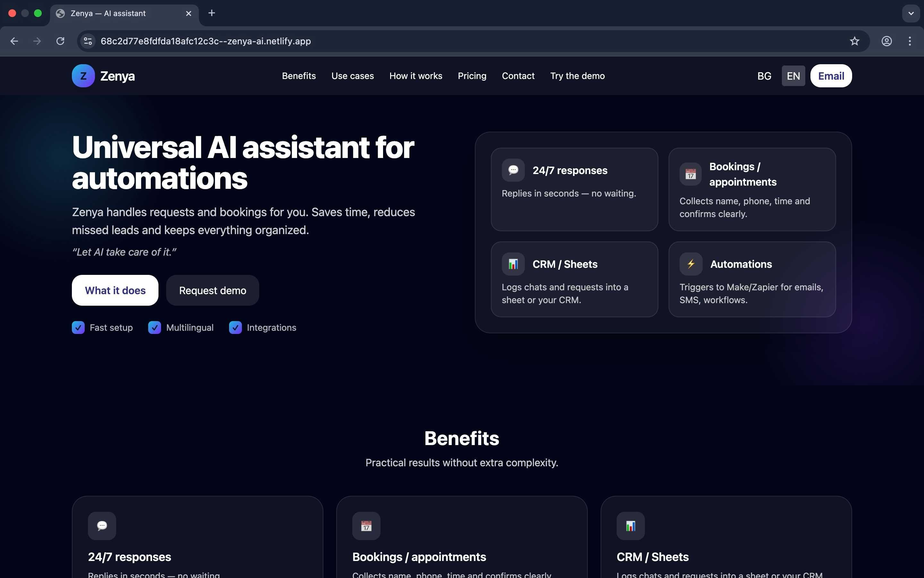Image resolution: width=924 pixels, height=578 pixels.
Task: Switch language to EN
Action: coord(793,76)
